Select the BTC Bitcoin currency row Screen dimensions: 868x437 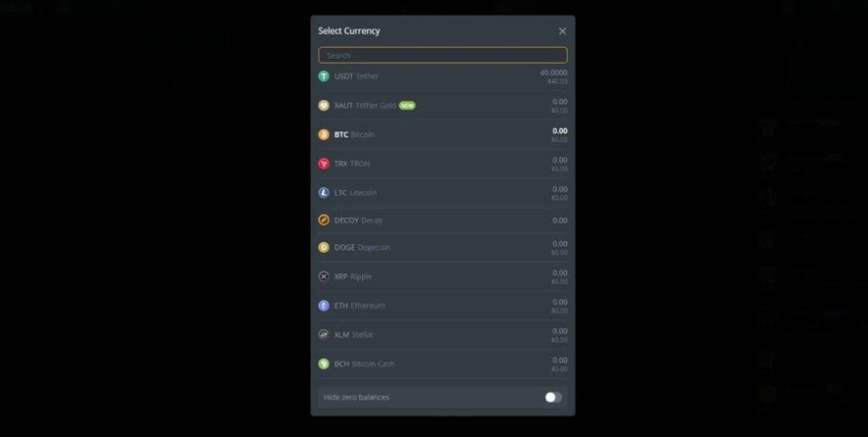pyautogui.click(x=442, y=135)
